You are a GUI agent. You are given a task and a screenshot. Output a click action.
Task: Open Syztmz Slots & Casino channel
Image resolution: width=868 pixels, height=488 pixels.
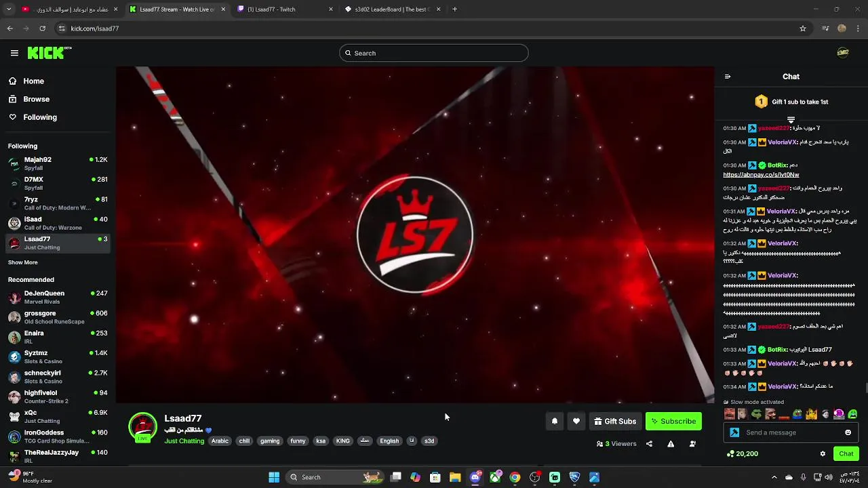click(58, 357)
